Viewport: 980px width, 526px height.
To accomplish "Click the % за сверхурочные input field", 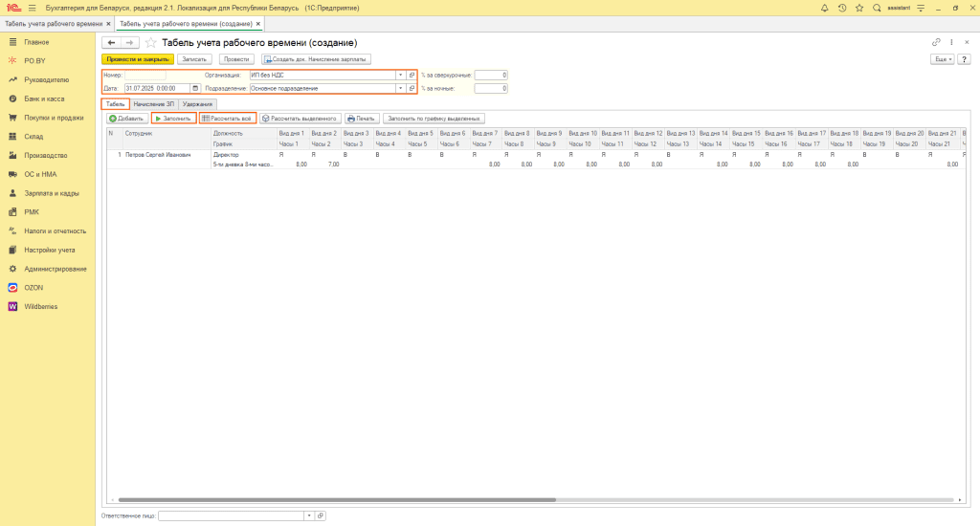I will (x=491, y=75).
